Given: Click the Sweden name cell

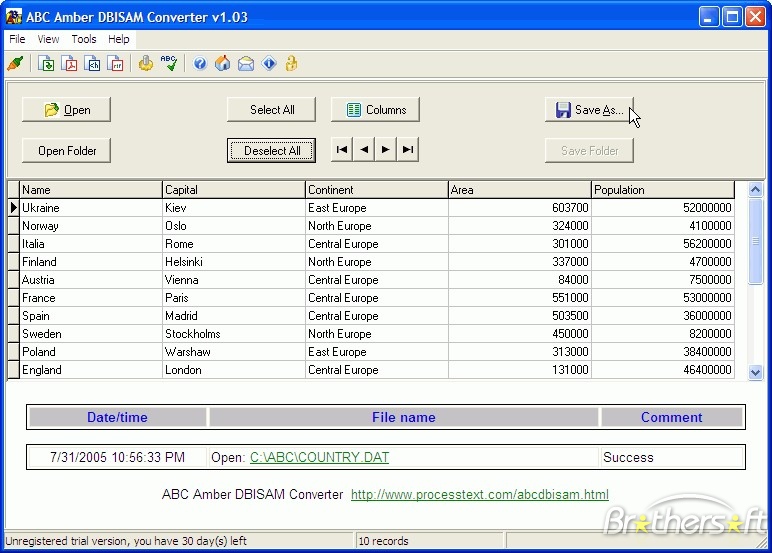Looking at the screenshot, I should [91, 334].
